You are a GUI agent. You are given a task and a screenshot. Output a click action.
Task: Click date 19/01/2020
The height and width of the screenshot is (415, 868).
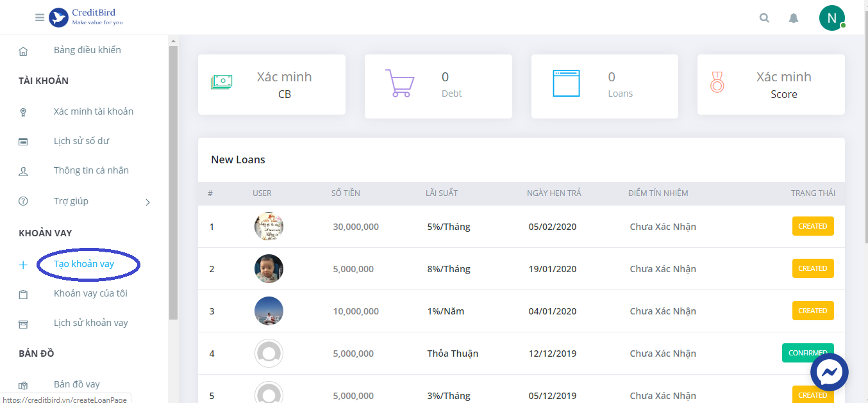553,269
